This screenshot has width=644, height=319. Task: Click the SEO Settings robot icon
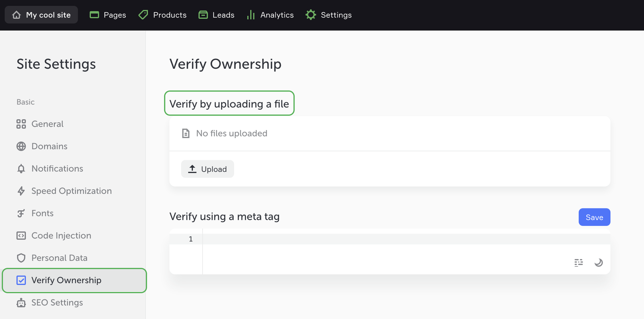[x=21, y=303]
